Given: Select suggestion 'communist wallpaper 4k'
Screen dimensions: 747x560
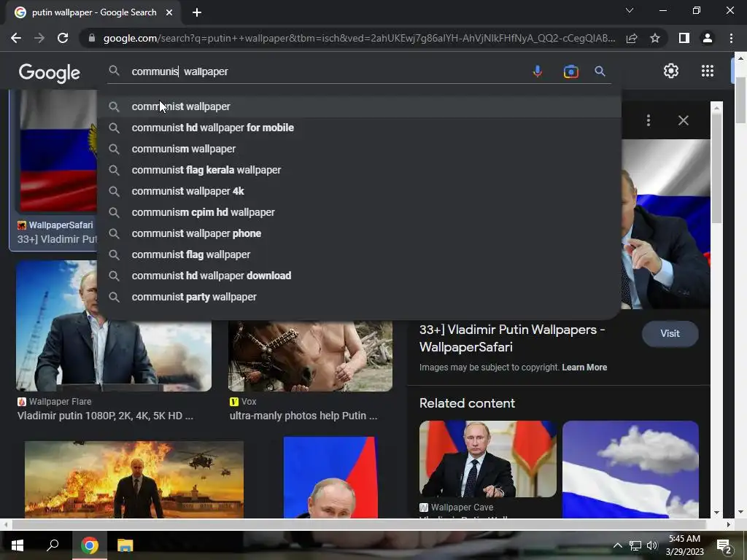Looking at the screenshot, I should pos(359,191).
